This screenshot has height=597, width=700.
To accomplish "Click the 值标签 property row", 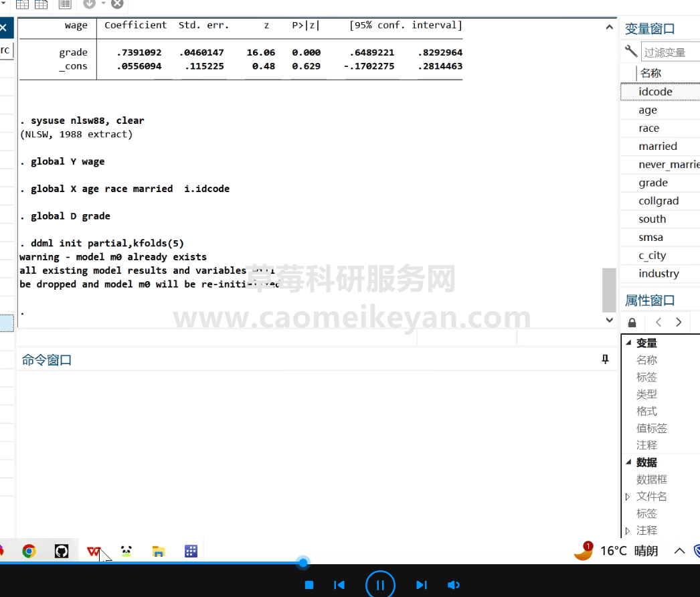I will (651, 428).
